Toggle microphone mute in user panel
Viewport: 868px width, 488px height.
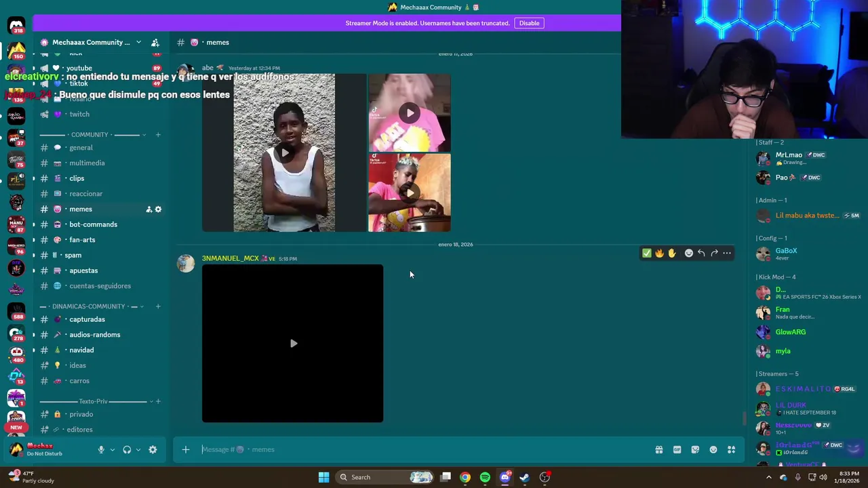coord(101,449)
